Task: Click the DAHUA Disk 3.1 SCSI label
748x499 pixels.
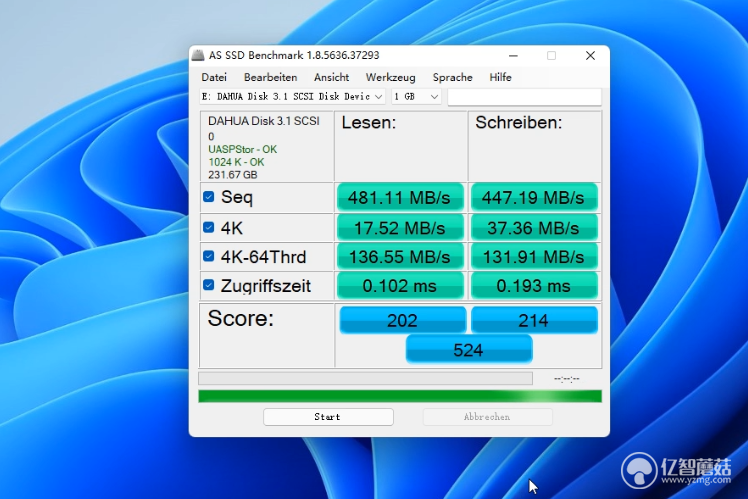Action: point(263,121)
